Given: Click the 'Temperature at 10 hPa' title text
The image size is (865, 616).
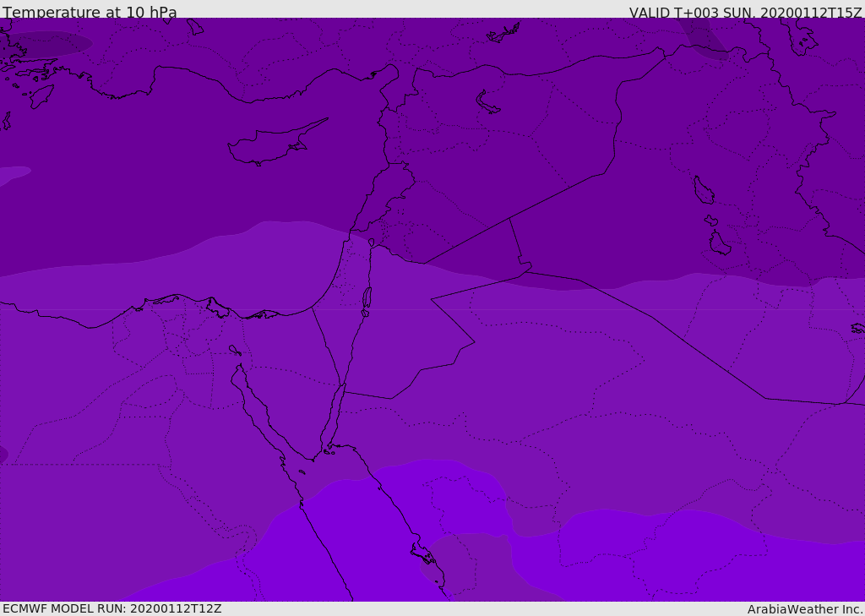Looking at the screenshot, I should pos(90,12).
